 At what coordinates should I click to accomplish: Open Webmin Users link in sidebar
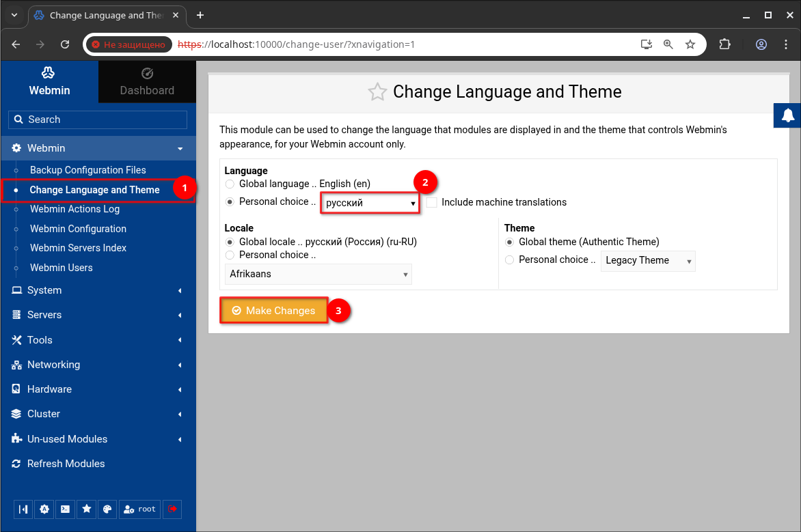click(62, 268)
